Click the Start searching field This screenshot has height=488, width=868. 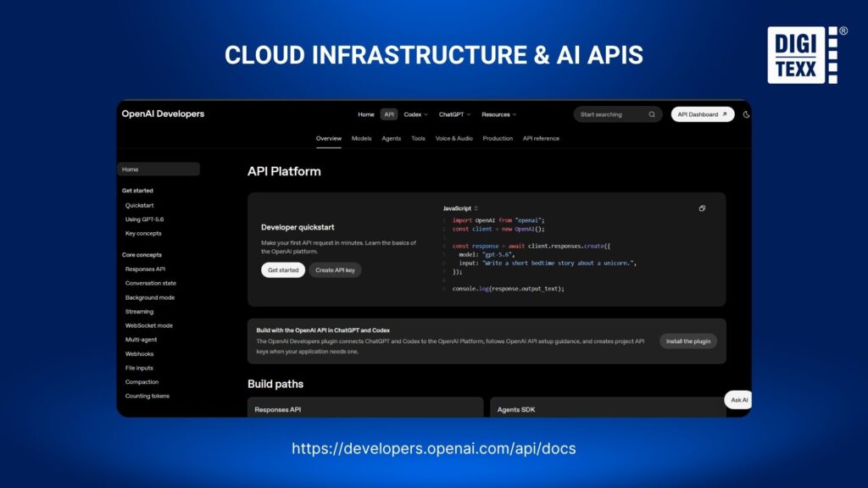tap(617, 114)
